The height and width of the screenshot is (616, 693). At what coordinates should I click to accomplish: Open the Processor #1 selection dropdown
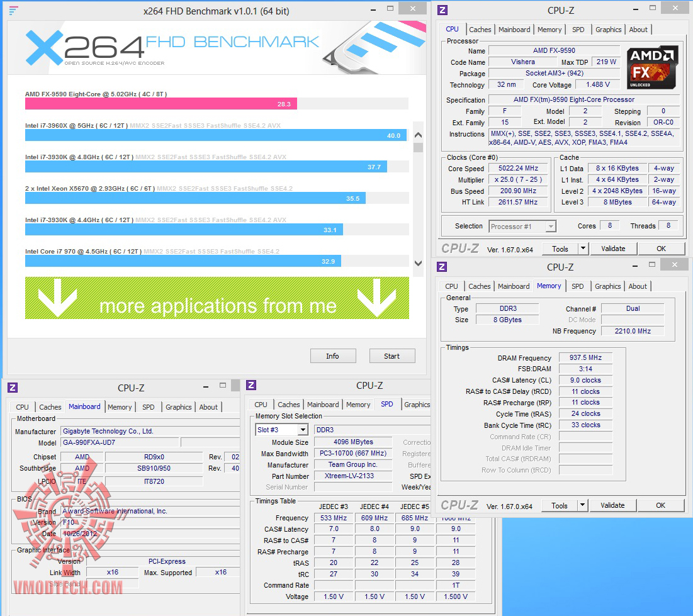pyautogui.click(x=550, y=227)
